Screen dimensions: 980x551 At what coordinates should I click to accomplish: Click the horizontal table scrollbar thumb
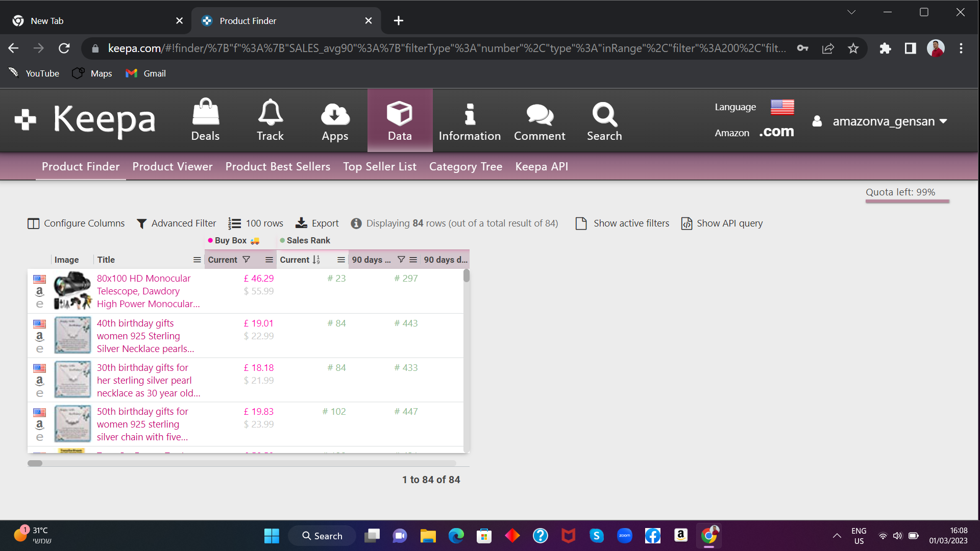[x=35, y=463]
